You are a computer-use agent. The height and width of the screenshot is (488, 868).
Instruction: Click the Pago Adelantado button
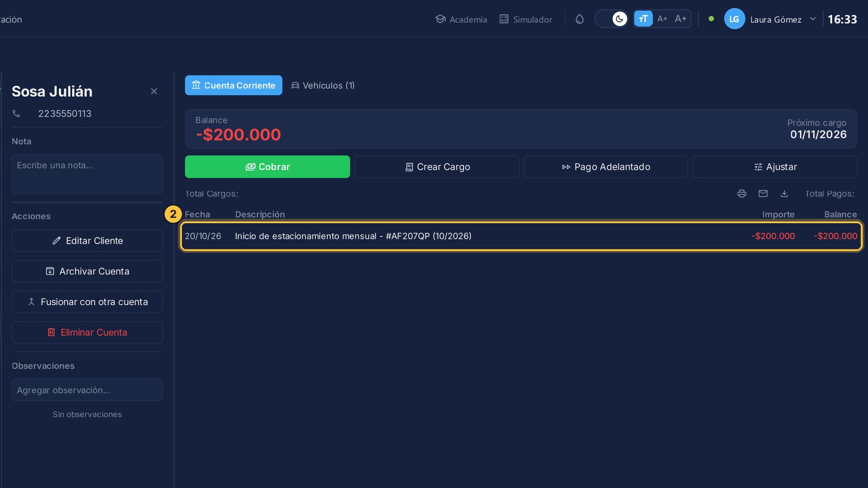pyautogui.click(x=606, y=167)
